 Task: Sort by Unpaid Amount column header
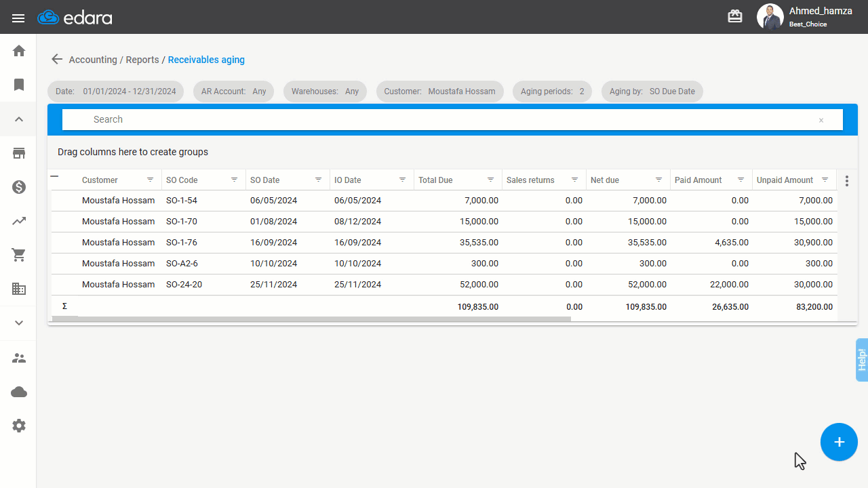coord(785,180)
